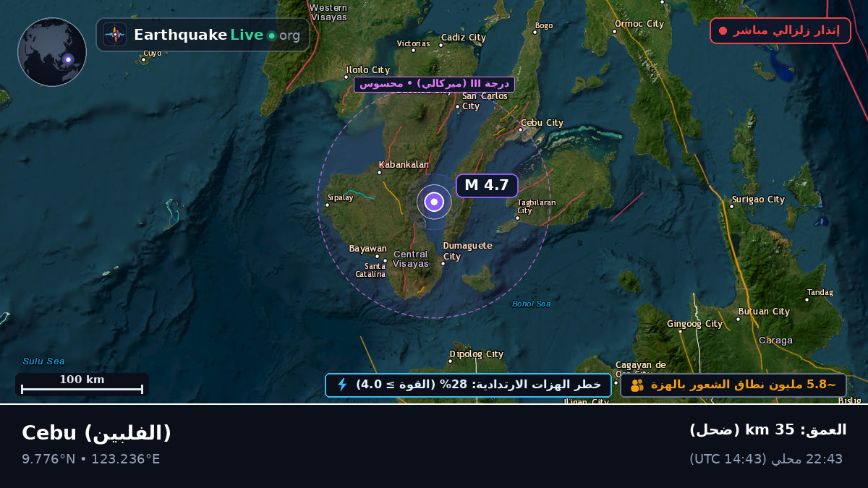Click the Mercalli intensity III label
The image size is (868, 488).
tap(434, 84)
